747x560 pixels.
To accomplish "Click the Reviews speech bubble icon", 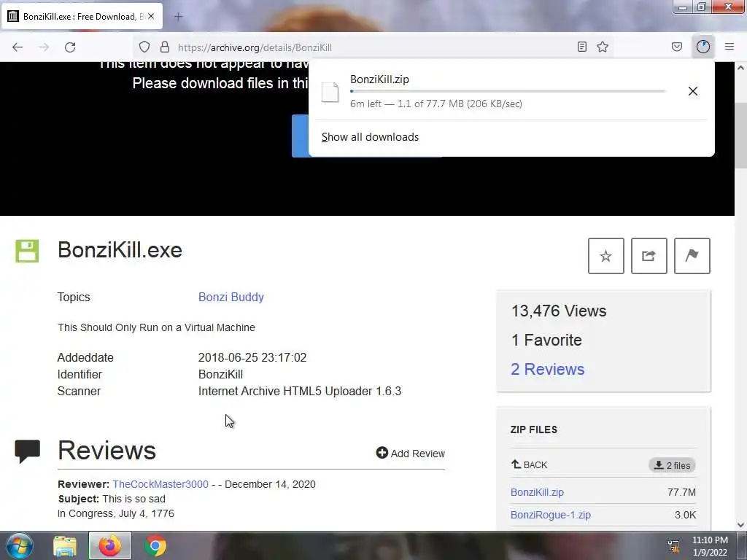I will pos(27,451).
